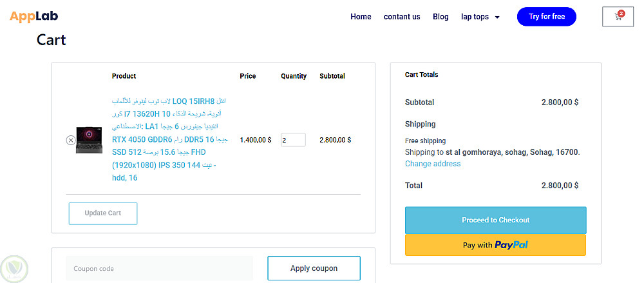Click the Apply coupon button
The image size is (644, 283).
pos(314,268)
